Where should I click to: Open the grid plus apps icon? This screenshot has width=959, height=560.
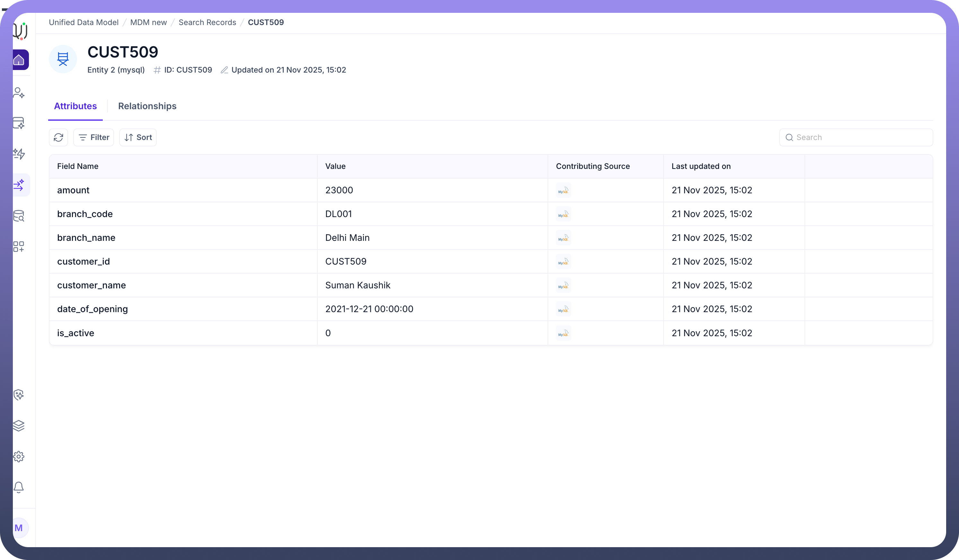click(x=19, y=247)
